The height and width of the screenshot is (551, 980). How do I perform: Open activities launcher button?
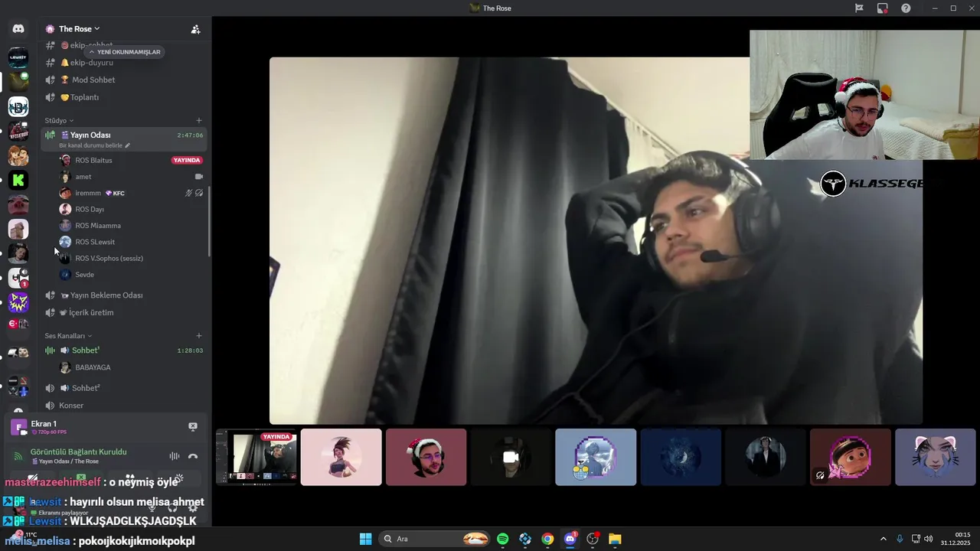[x=130, y=479]
